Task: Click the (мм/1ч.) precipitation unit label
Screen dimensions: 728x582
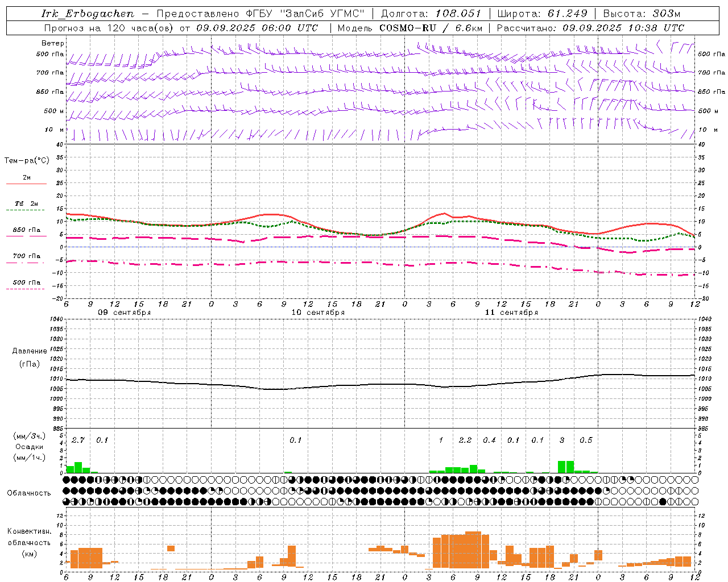Action: click(x=29, y=458)
